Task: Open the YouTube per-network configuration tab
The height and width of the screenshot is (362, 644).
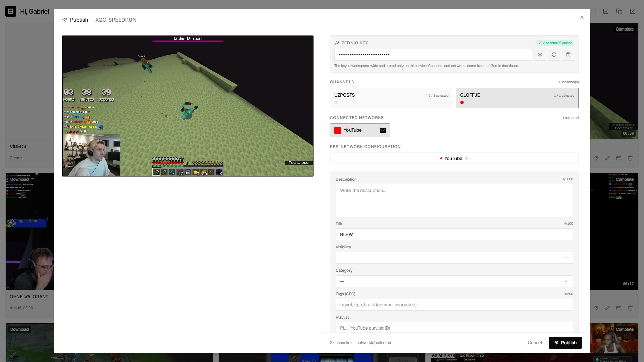Action: pyautogui.click(x=454, y=158)
